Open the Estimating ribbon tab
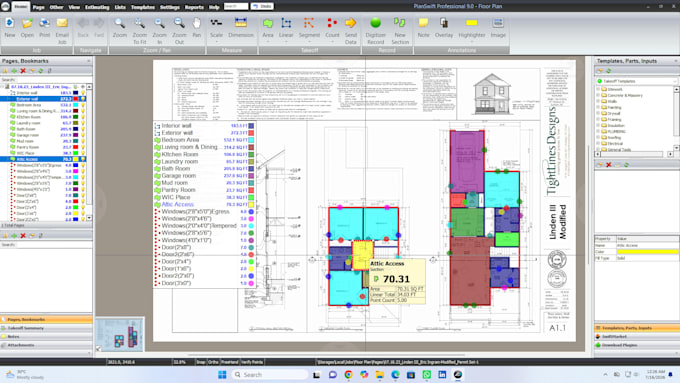The width and height of the screenshot is (680, 383). 97,7
